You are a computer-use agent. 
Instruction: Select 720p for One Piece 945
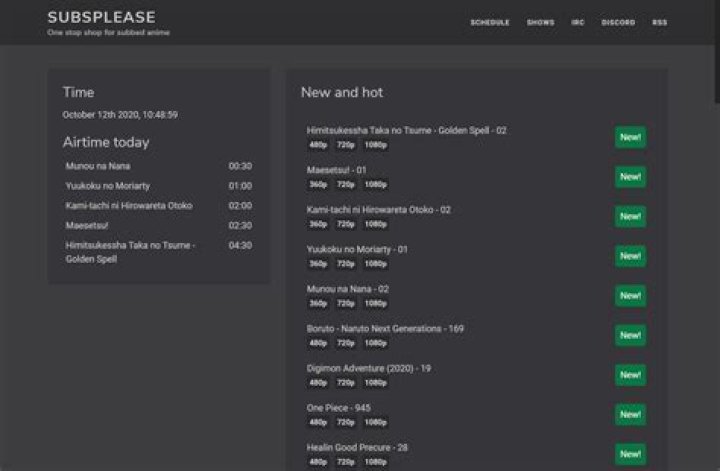tap(345, 422)
